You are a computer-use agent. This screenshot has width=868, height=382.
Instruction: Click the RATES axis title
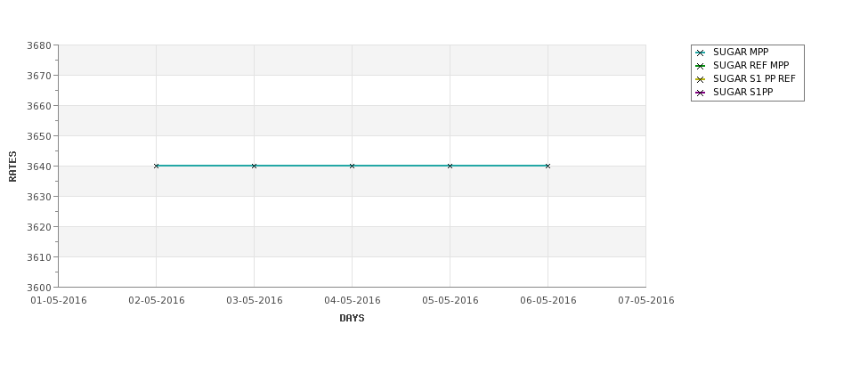pyautogui.click(x=12, y=167)
